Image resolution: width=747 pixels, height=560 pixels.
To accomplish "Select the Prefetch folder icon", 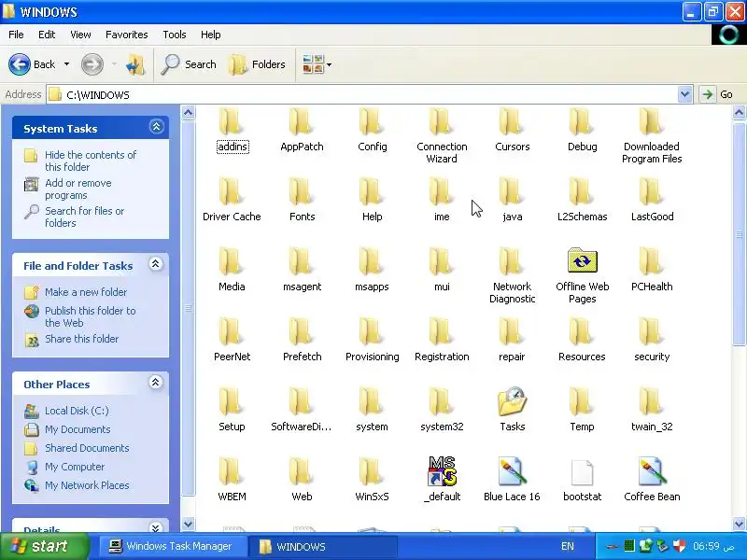I will (302, 332).
